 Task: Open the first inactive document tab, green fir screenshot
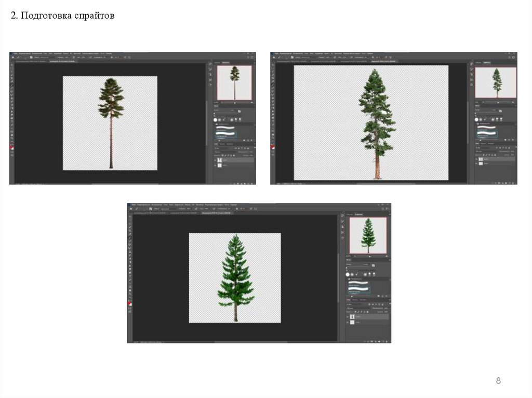pos(150,213)
